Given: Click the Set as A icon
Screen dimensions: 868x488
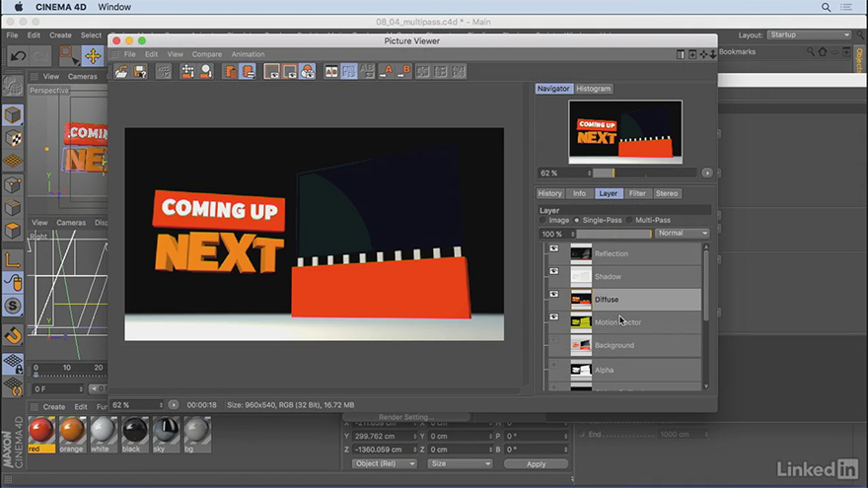Looking at the screenshot, I should [x=387, y=71].
